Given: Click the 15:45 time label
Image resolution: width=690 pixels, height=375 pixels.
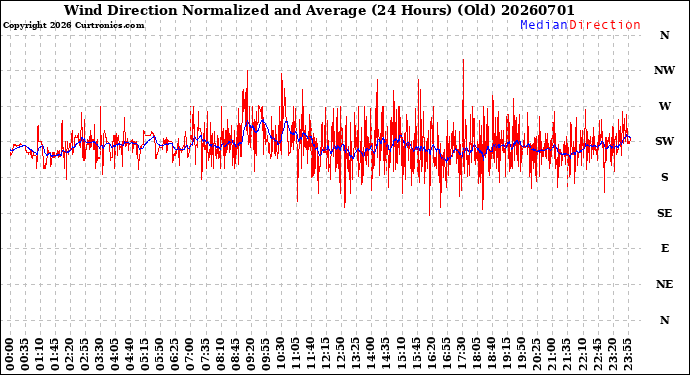Looking at the screenshot, I should pos(416,354).
